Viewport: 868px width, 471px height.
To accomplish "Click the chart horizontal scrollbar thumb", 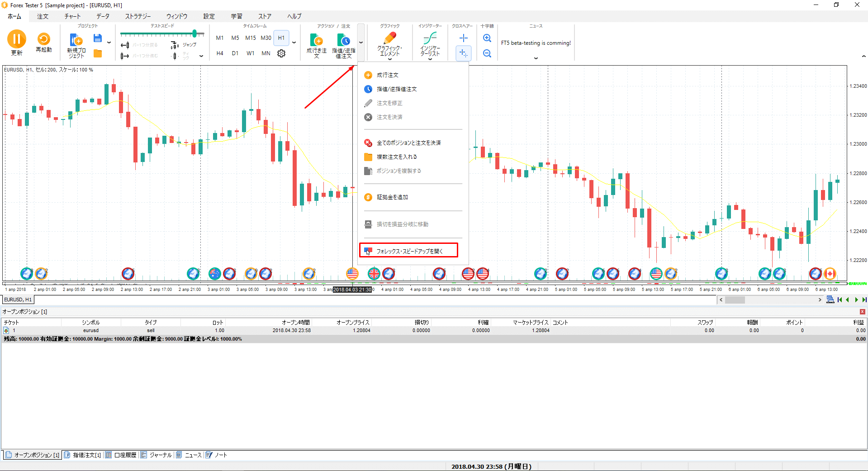I will coord(735,300).
